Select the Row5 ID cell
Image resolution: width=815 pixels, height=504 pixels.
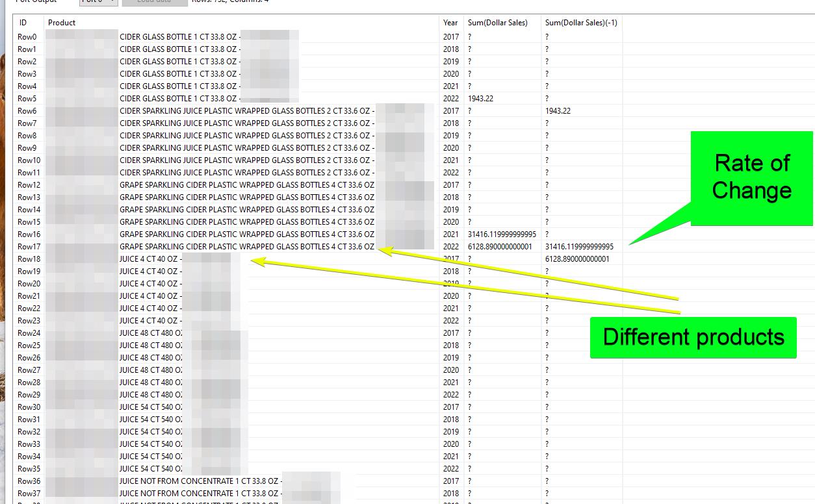tap(27, 99)
